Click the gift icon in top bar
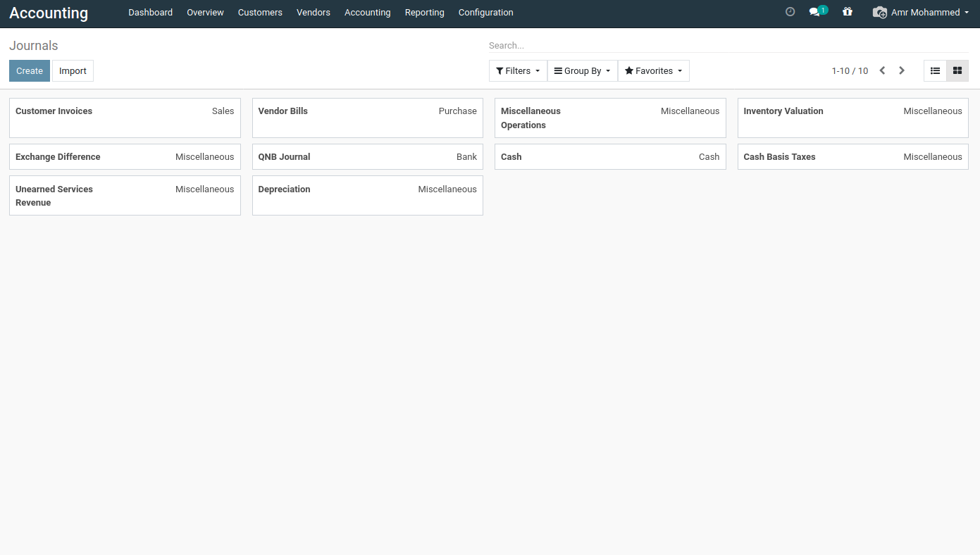Image resolution: width=980 pixels, height=555 pixels. 848,12
